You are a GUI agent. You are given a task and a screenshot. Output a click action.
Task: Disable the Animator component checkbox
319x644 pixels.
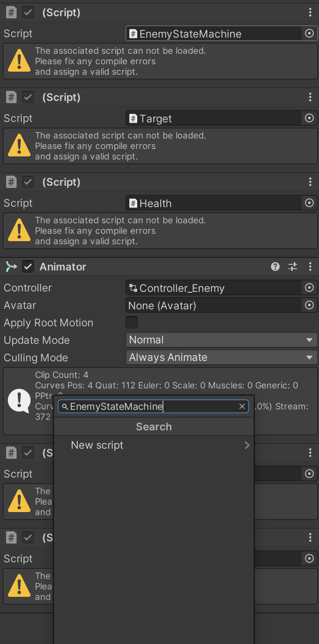(28, 267)
